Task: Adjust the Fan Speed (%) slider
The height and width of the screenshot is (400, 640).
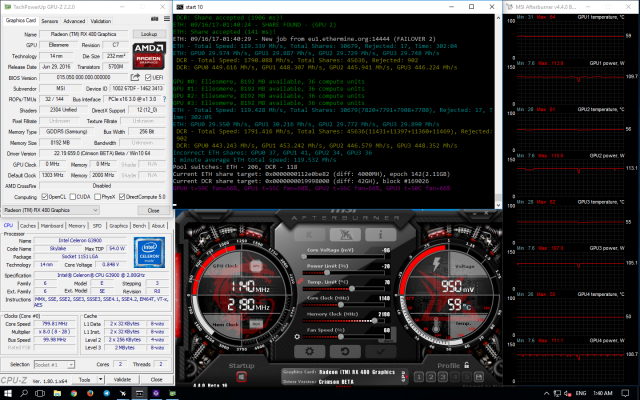Action: click(x=344, y=337)
